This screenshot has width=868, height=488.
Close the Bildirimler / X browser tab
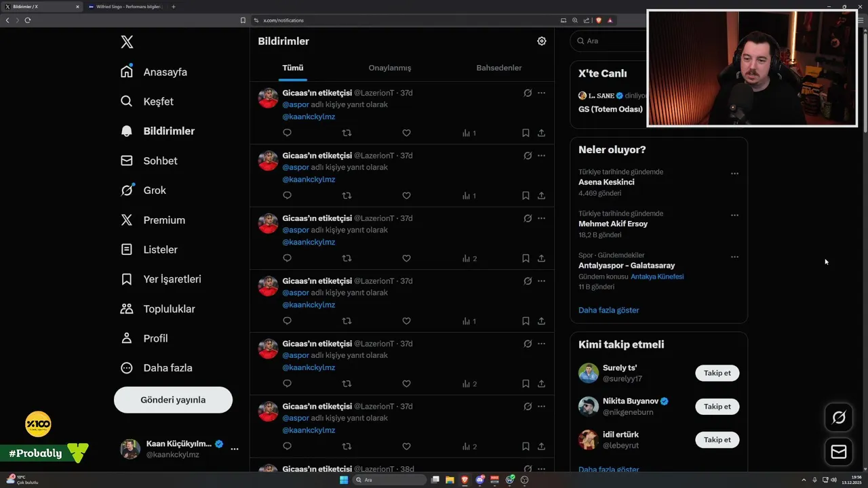click(77, 7)
